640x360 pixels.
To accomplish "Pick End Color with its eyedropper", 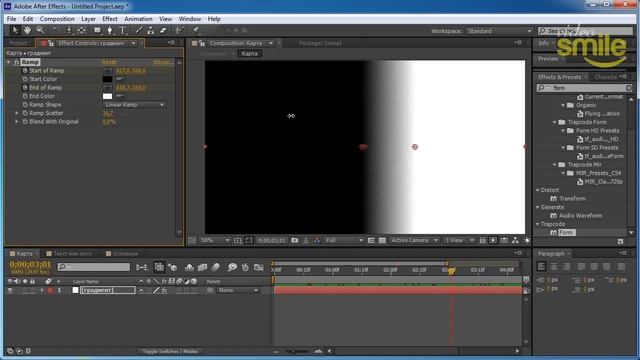I will click(x=120, y=96).
